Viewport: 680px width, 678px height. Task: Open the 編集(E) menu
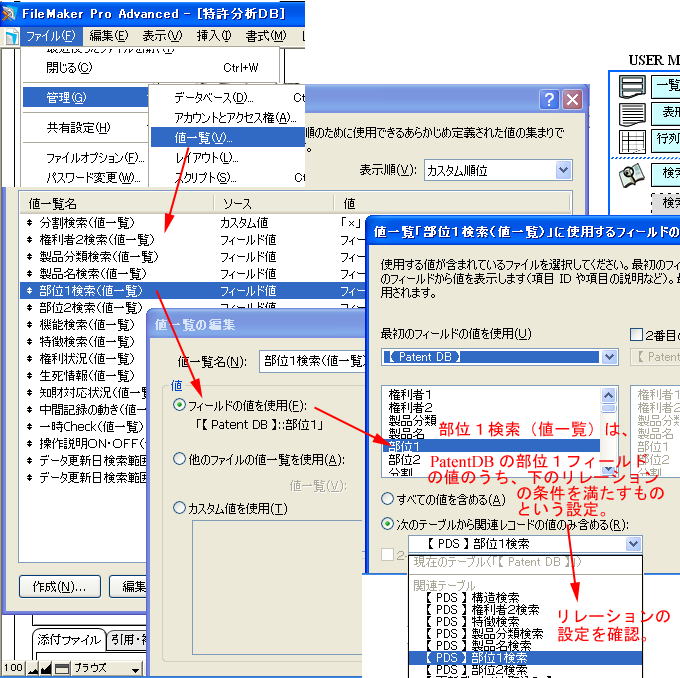click(x=108, y=37)
